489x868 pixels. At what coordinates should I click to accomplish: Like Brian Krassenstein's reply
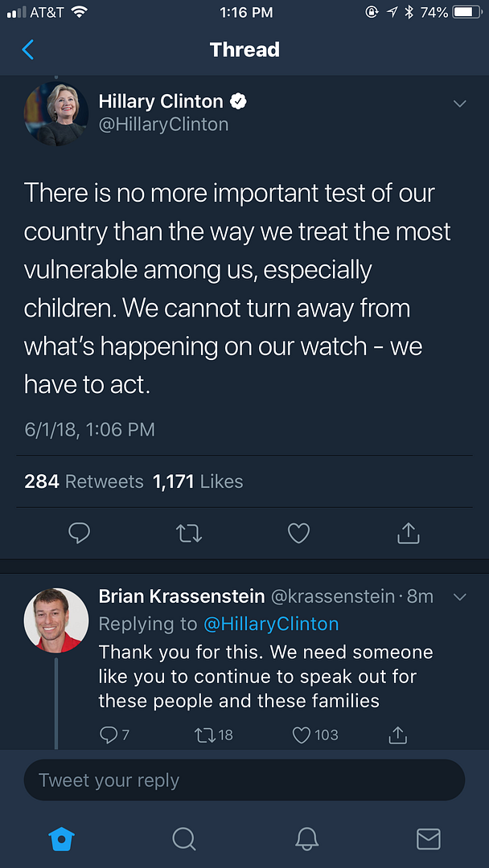pyautogui.click(x=302, y=735)
